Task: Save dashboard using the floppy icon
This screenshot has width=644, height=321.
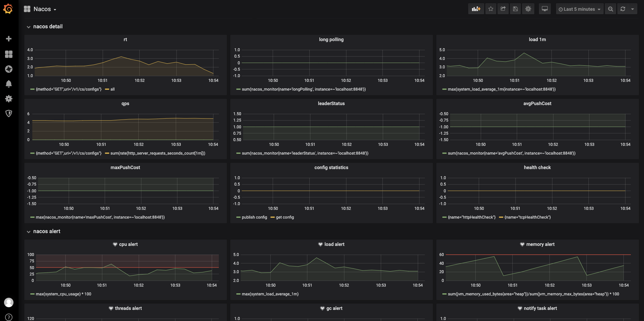Action: 515,9
